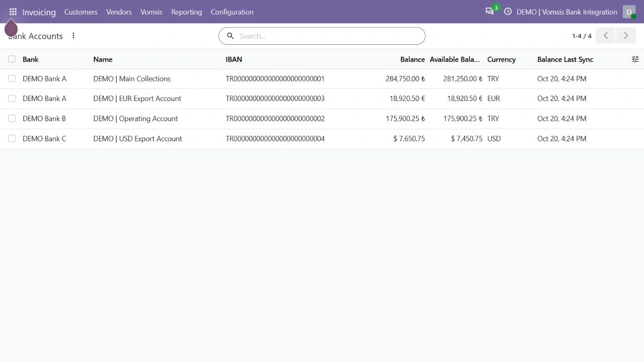644x362 pixels.
Task: Expand the Customers menu
Action: point(81,12)
